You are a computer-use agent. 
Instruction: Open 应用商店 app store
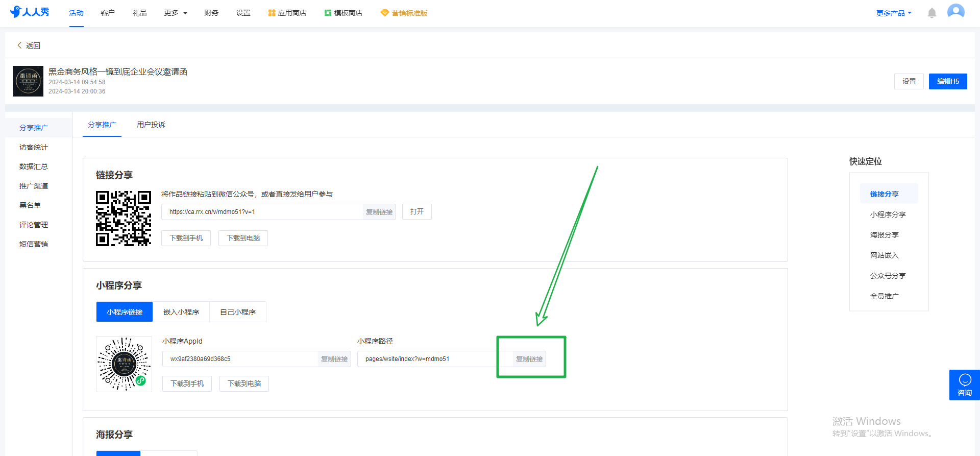(x=287, y=13)
